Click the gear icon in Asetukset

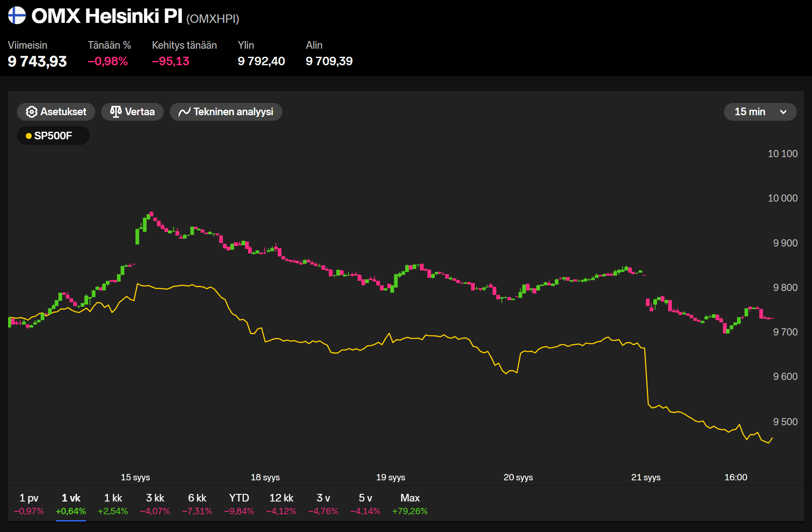(x=31, y=112)
